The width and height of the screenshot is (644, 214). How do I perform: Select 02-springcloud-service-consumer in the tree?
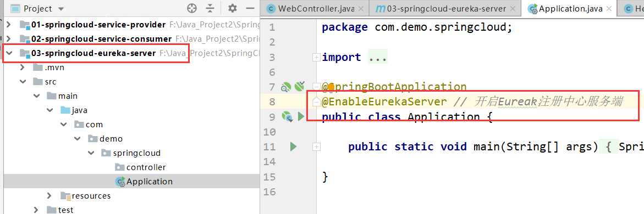pyautogui.click(x=101, y=38)
